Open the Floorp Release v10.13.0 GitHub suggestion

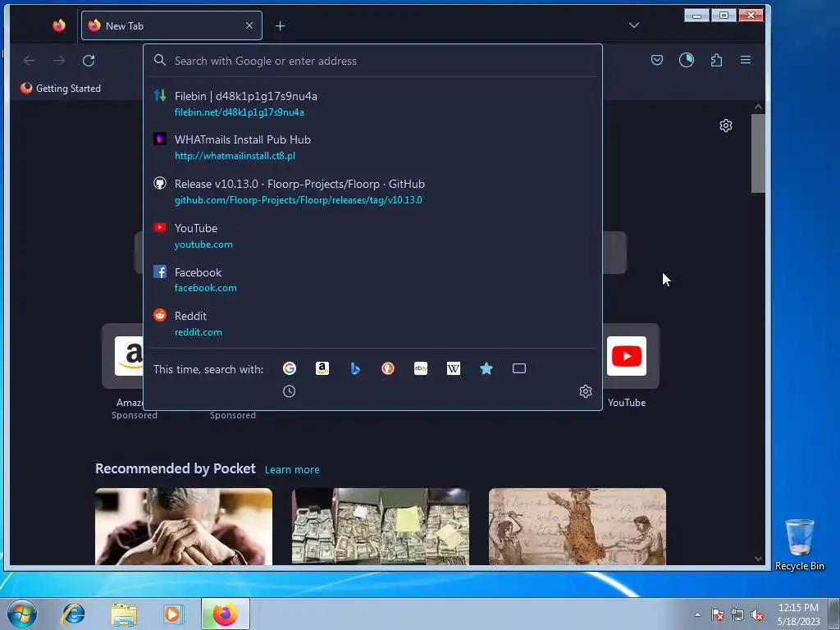coord(372,191)
